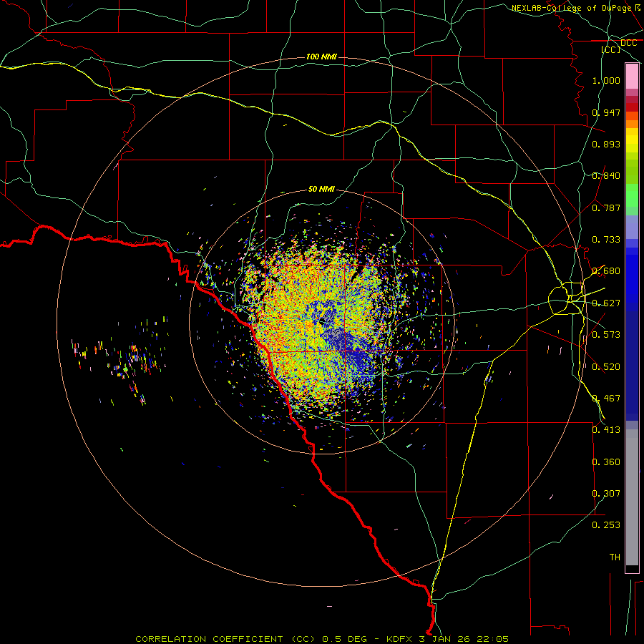
Task: Click the 0.787 scale value
Action: click(x=606, y=208)
